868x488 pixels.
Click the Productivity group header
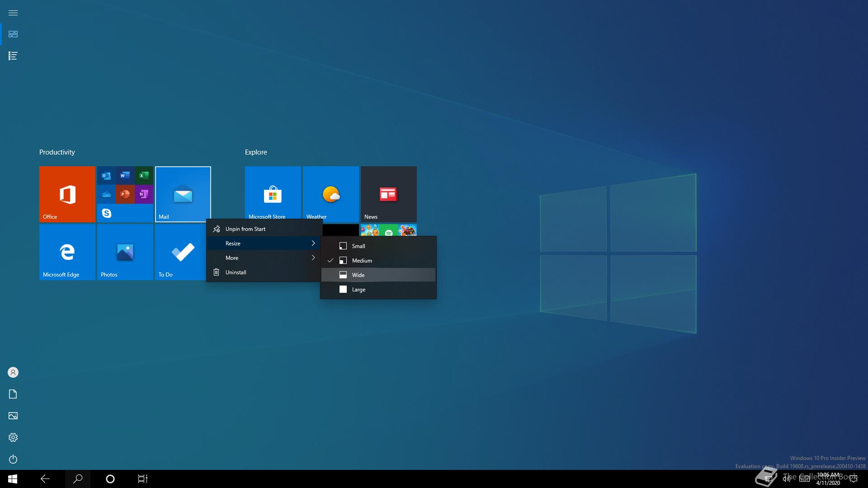(x=57, y=152)
